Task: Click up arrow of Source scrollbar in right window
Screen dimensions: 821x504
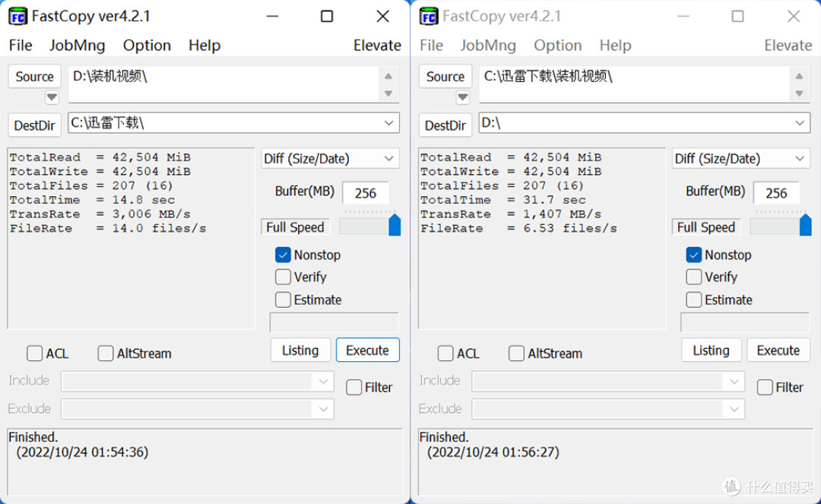Action: pyautogui.click(x=799, y=77)
